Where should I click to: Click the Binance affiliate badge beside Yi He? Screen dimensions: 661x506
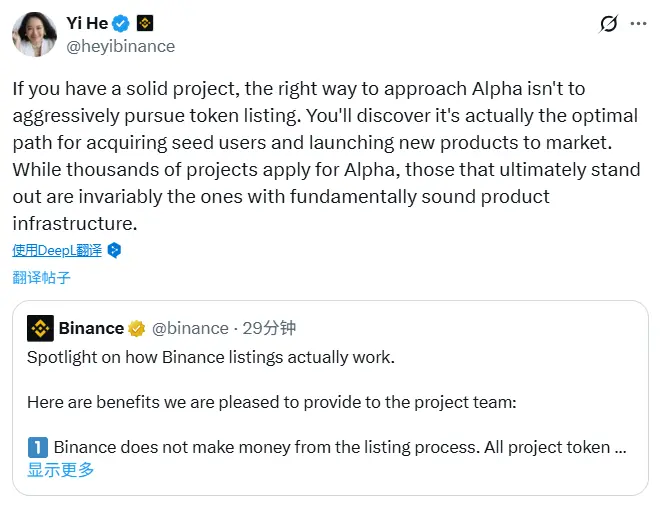(x=145, y=23)
